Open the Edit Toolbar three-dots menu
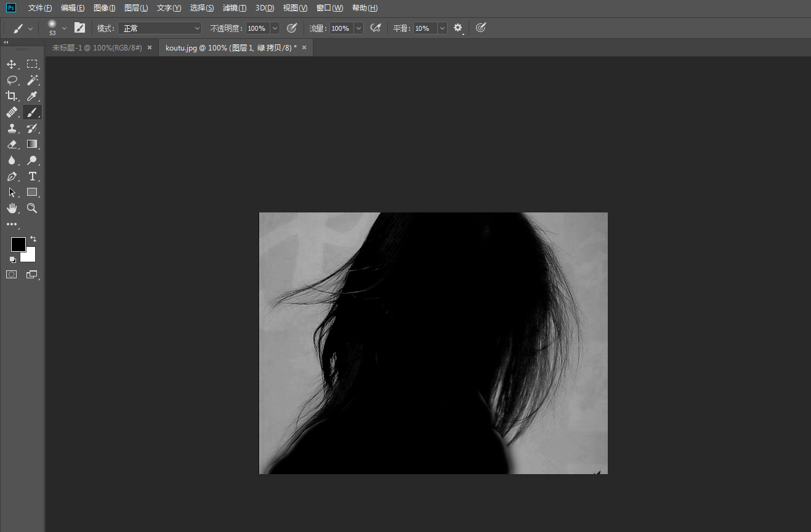The width and height of the screenshot is (811, 532). (12, 225)
